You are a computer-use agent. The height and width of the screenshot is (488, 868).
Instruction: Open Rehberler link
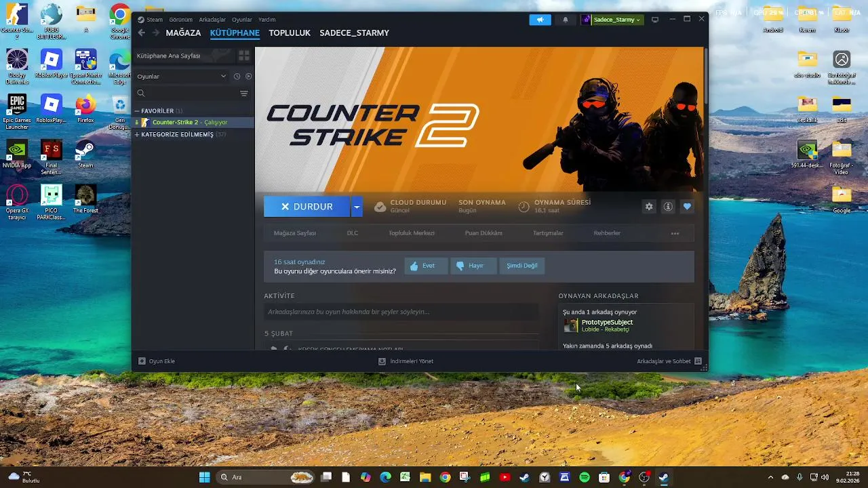607,233
